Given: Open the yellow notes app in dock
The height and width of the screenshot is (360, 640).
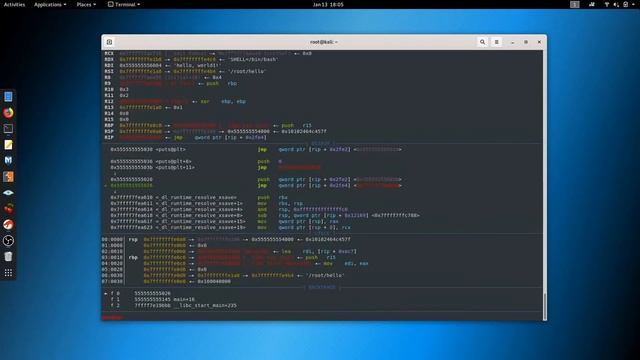Looking at the screenshot, I should point(8,144).
